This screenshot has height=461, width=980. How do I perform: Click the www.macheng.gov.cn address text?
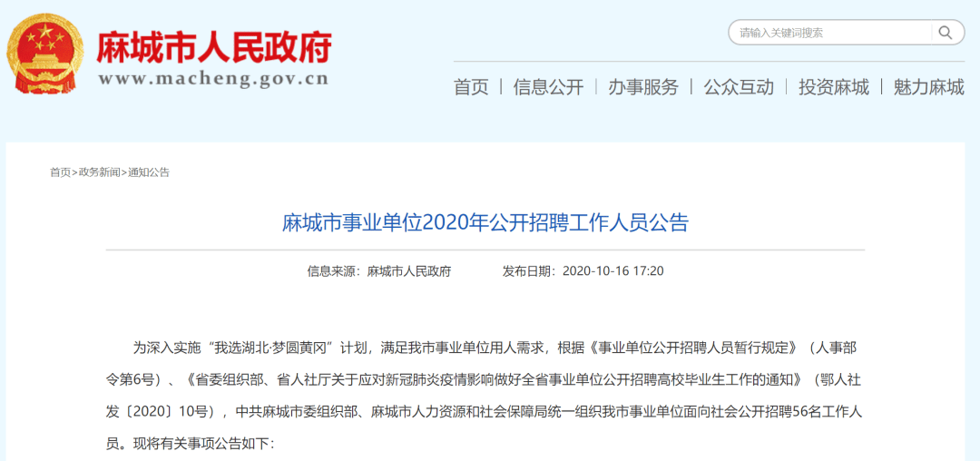(x=213, y=79)
